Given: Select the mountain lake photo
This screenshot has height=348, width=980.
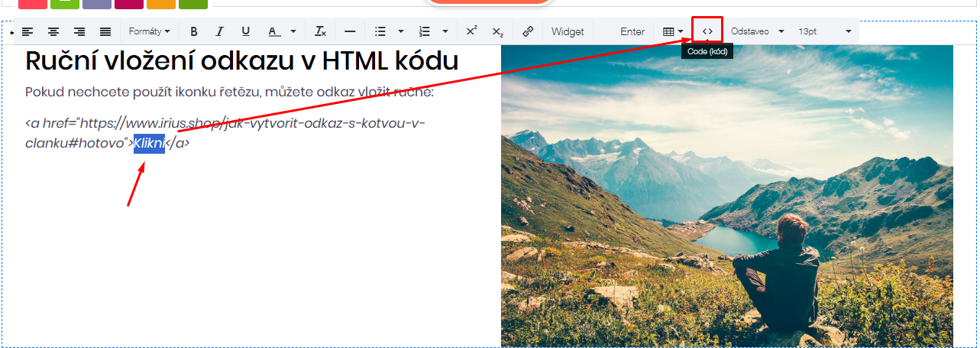Looking at the screenshot, I should click(x=727, y=196).
